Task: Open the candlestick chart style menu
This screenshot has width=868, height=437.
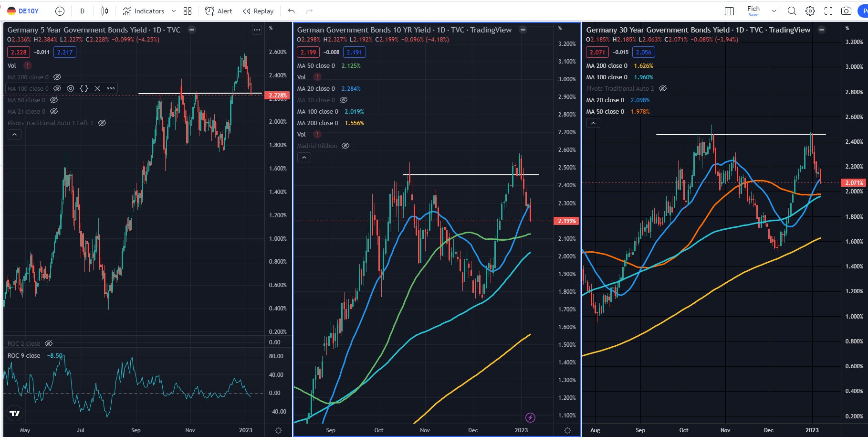Action: pos(105,11)
